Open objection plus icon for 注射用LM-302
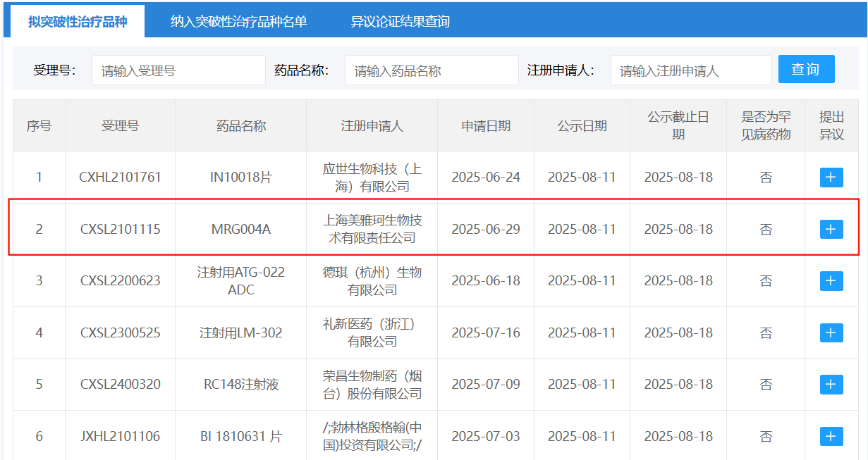The height and width of the screenshot is (460, 868). 831,332
